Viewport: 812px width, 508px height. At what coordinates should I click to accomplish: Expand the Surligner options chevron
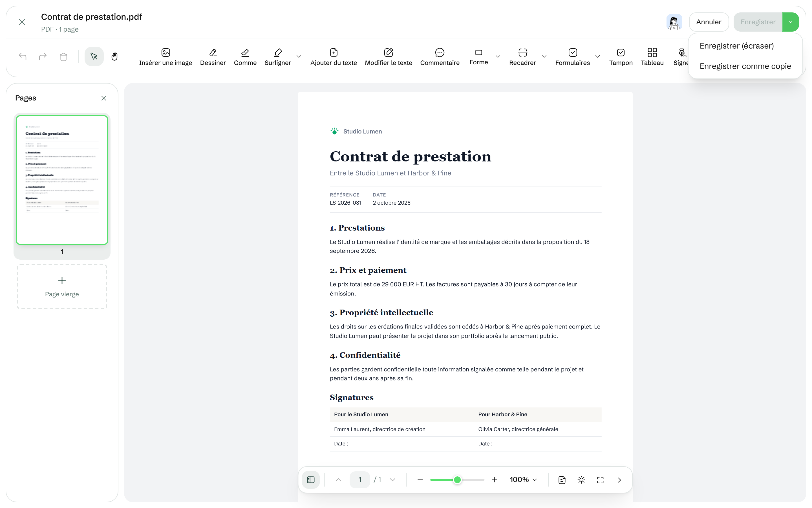point(299,56)
